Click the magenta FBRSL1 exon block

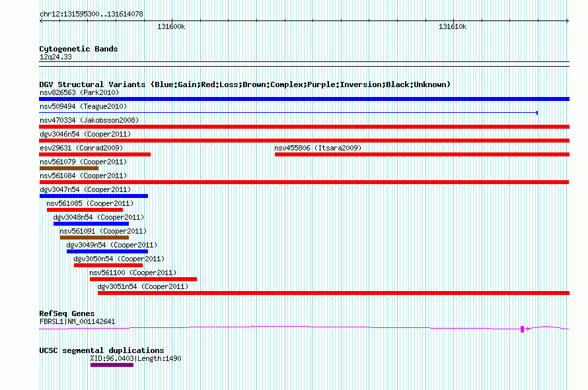[523, 329]
